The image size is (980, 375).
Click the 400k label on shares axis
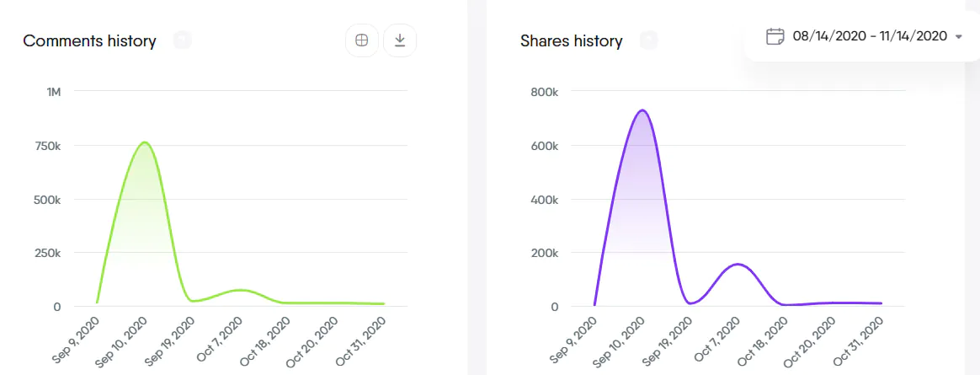click(x=544, y=200)
